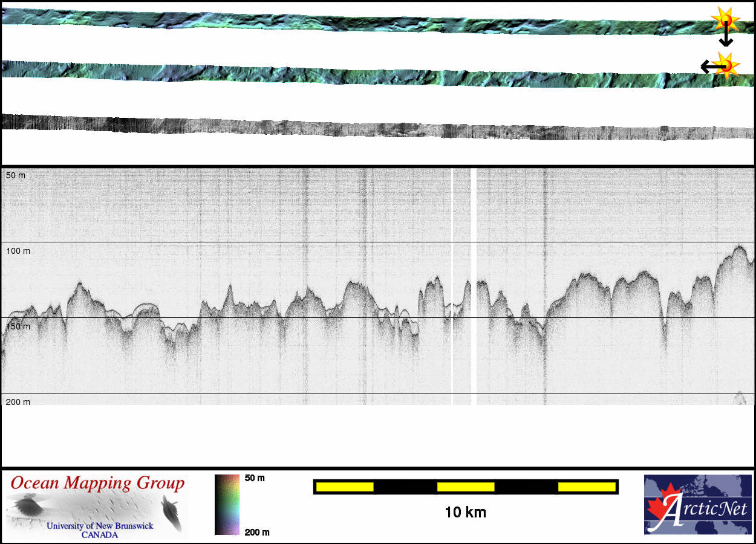Click the ArcticNet logo
Image resolution: width=756 pixels, height=544 pixels.
pos(697,505)
